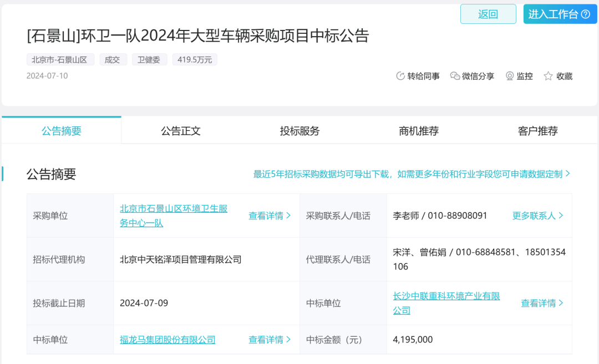
Task: Click the 卫健委 tag
Action: 149,59
